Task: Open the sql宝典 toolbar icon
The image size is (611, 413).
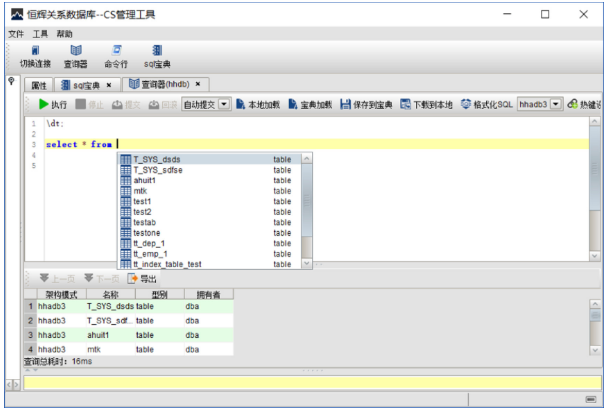Action: tap(157, 56)
